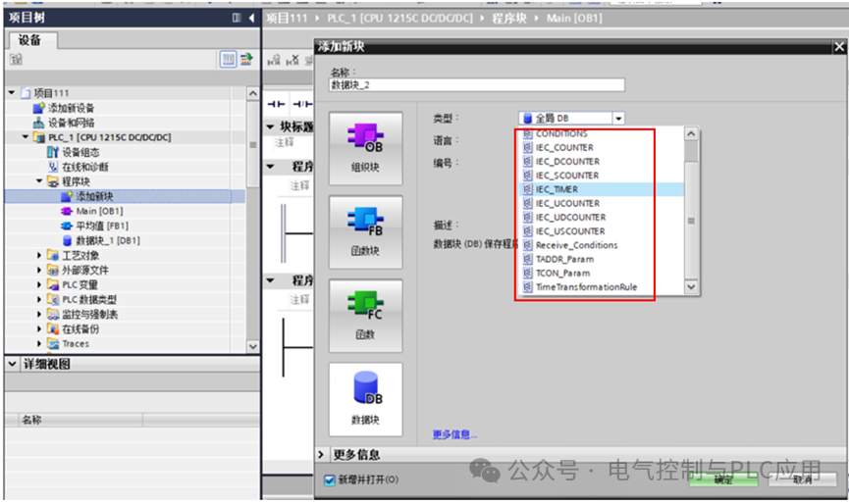Select the DB data block button

click(x=365, y=399)
